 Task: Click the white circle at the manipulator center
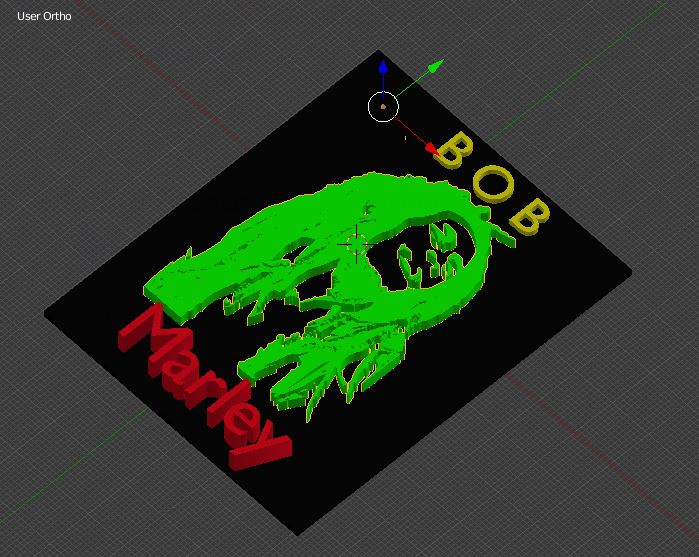[383, 107]
